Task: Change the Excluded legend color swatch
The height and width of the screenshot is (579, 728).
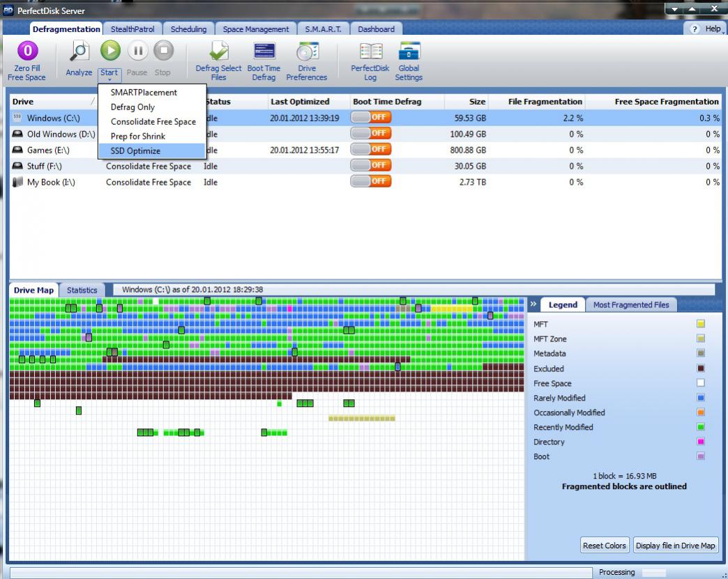Action: coord(701,369)
